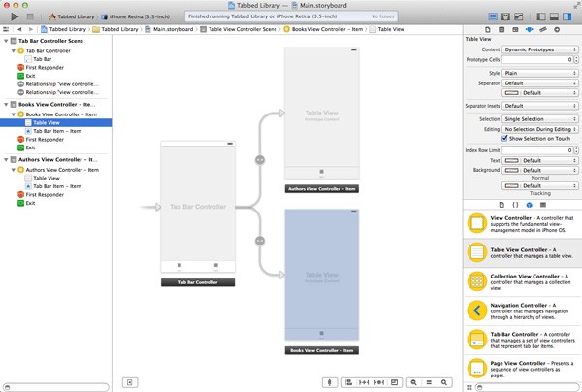582x392 pixels.
Task: Zoom out the storyboard canvas
Action: [413, 382]
